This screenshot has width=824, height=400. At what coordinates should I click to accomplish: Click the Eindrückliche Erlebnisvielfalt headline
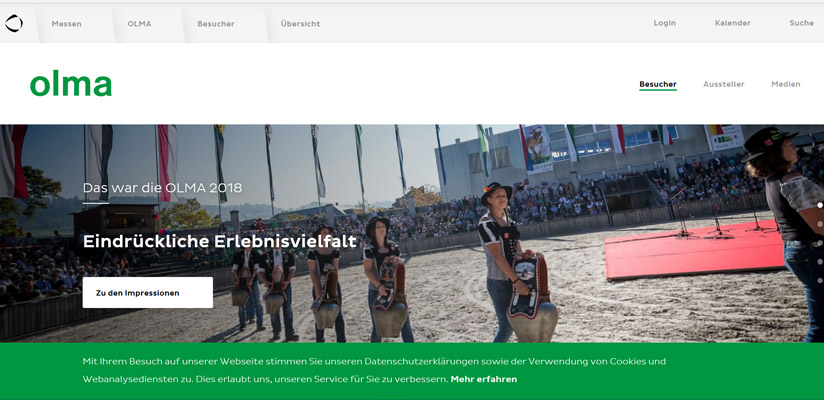(220, 242)
